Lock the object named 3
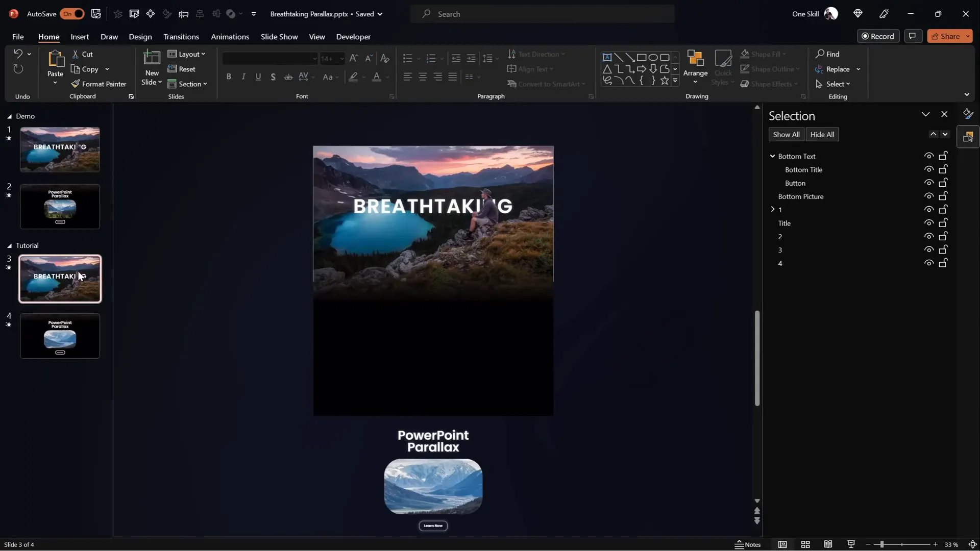980x551 pixels. tap(943, 249)
